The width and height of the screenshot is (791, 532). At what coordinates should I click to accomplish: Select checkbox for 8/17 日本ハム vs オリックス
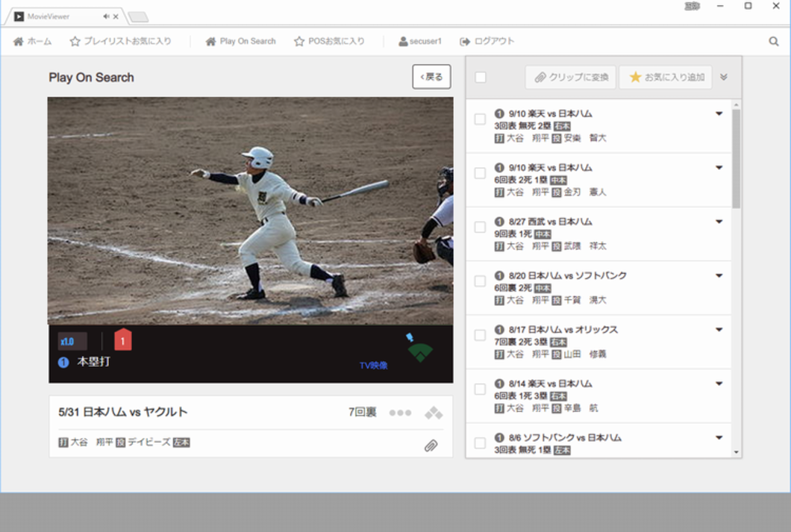coord(480,336)
